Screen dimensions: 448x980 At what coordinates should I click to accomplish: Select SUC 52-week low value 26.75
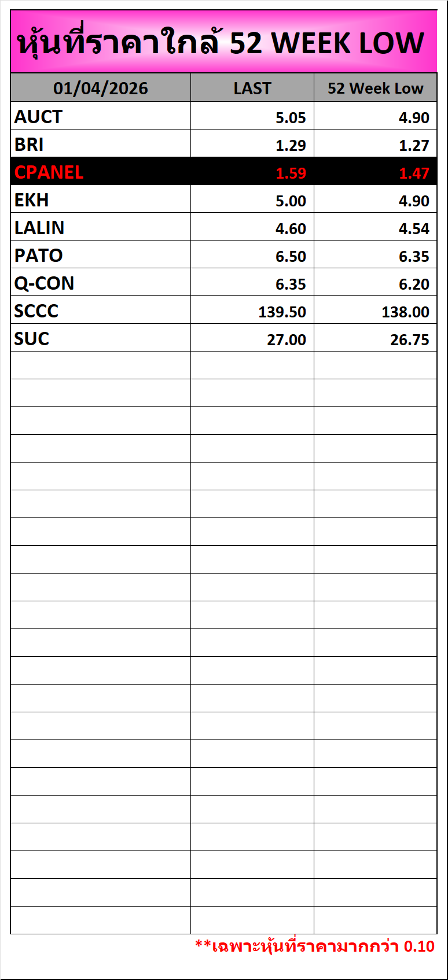[x=409, y=339]
